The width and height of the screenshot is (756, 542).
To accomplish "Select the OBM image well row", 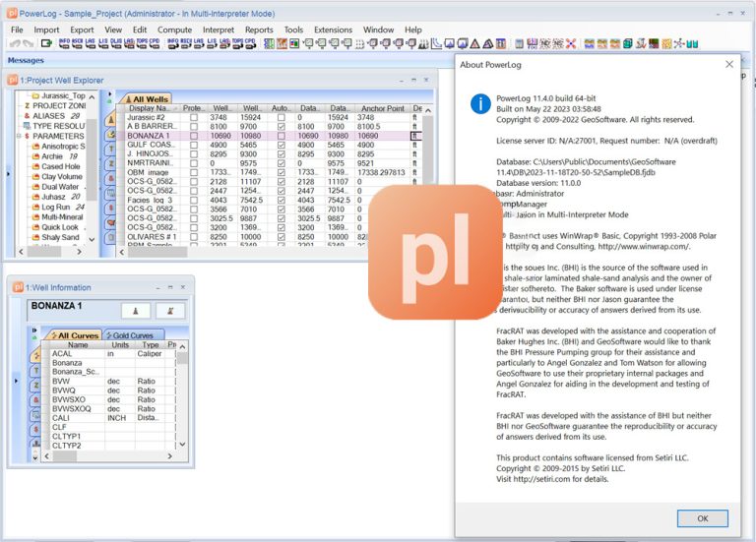I will (270, 172).
